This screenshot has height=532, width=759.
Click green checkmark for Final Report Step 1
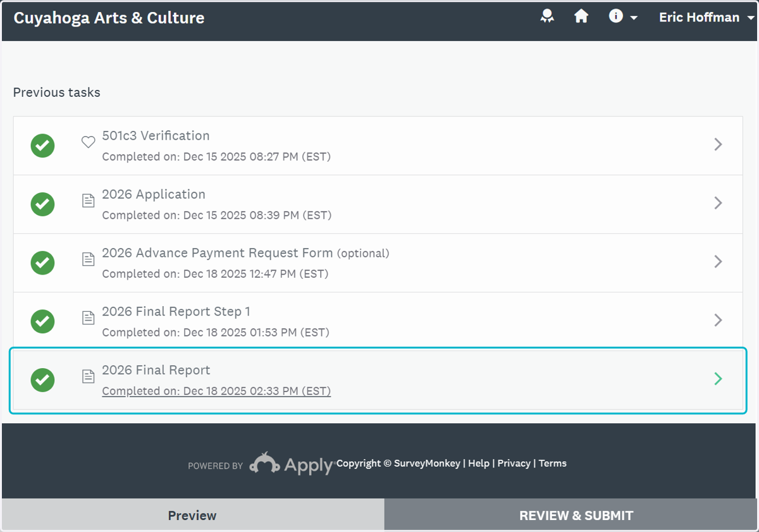[42, 321]
